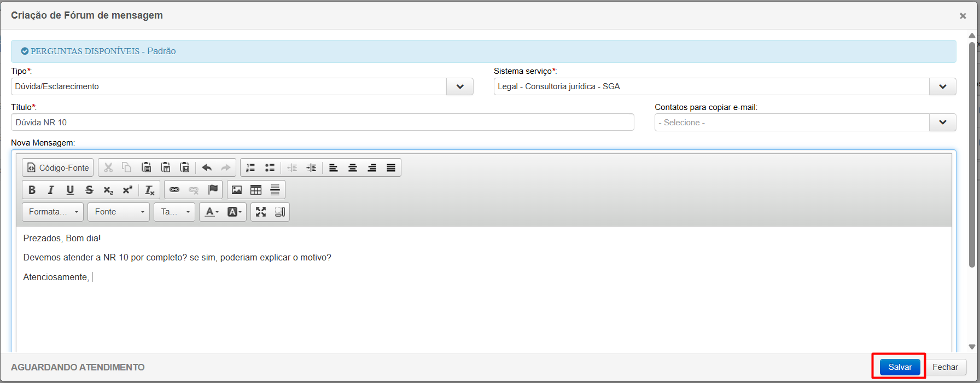Open the text color picker

pos(212,212)
